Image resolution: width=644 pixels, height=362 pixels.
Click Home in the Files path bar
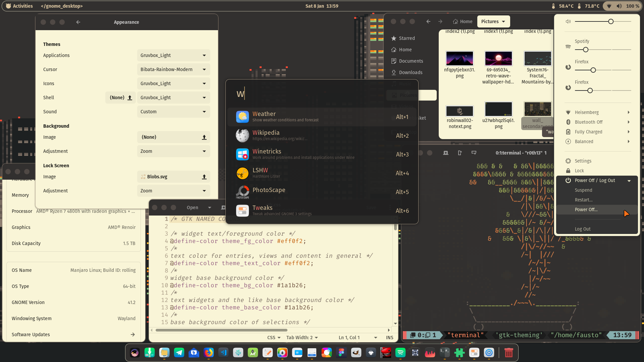pyautogui.click(x=463, y=21)
